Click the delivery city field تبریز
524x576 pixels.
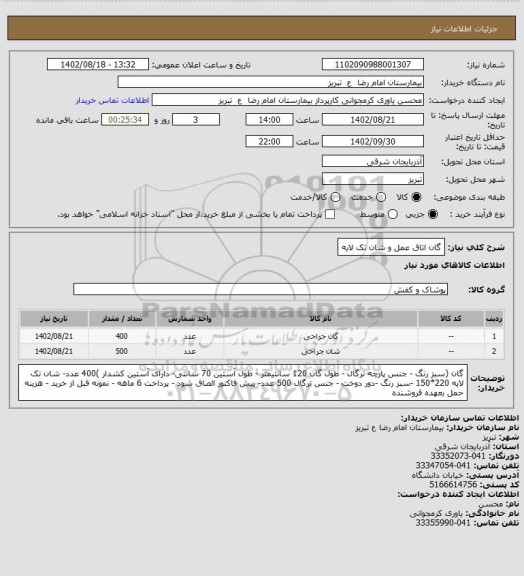tap(373, 179)
